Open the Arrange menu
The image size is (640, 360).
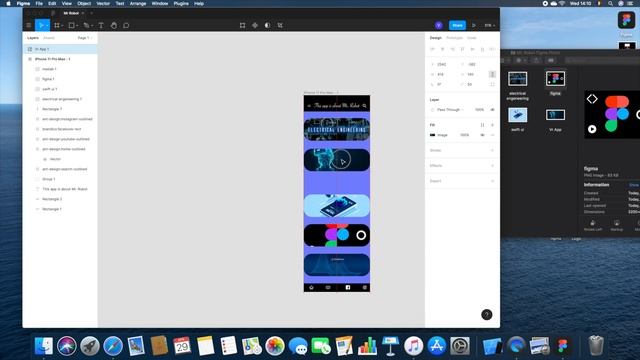click(138, 3)
